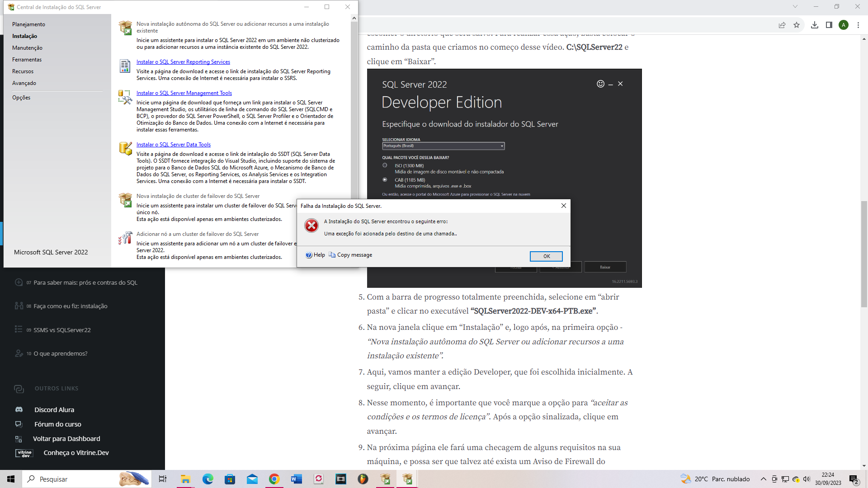Open FL Studio from the taskbar
The width and height of the screenshot is (868, 488).
363,479
